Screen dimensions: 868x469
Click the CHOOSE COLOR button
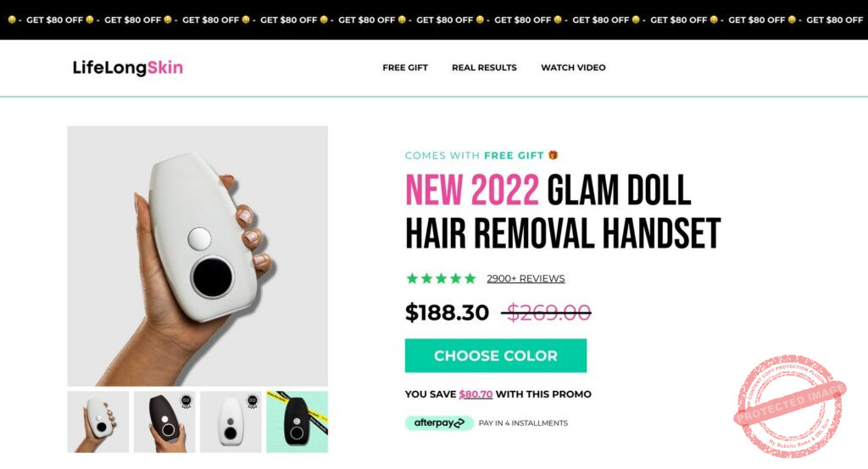(x=495, y=355)
